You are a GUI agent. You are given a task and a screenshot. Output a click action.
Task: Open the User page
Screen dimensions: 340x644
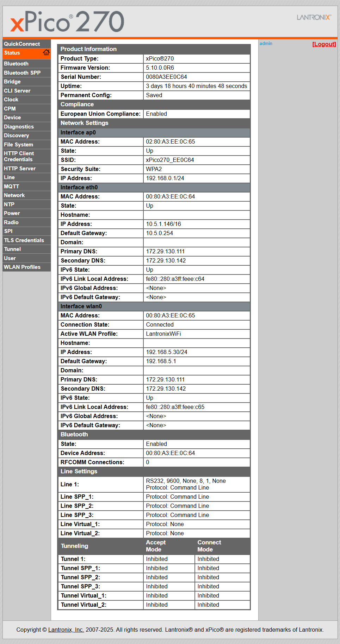pos(27,258)
